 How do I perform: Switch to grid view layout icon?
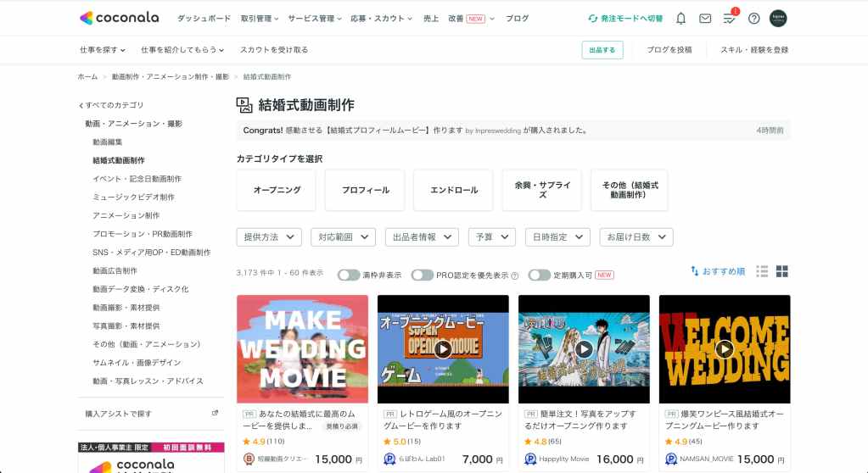tap(782, 271)
